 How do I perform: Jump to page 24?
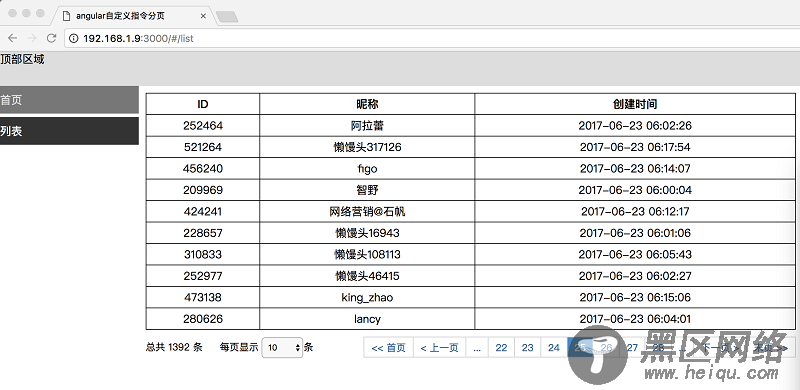click(554, 348)
